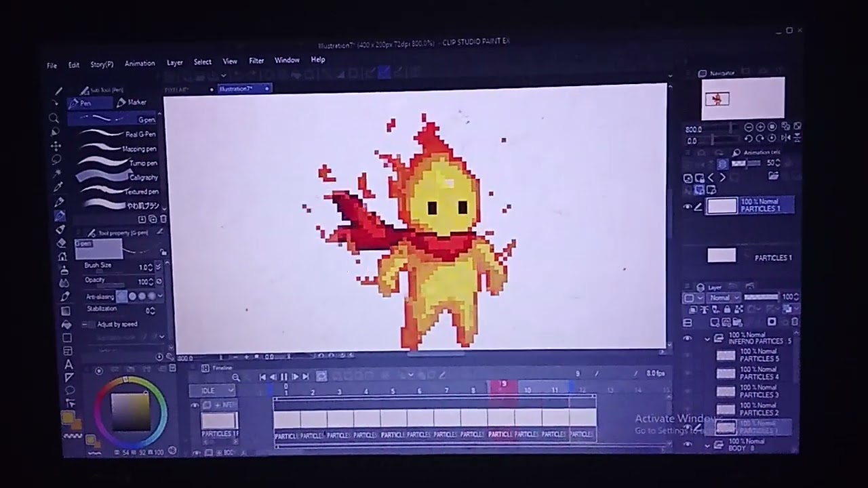Open brush size preset dropdown

point(158,267)
